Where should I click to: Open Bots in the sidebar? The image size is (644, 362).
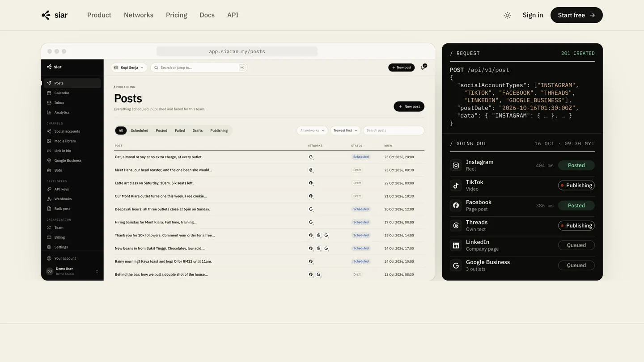click(72, 170)
